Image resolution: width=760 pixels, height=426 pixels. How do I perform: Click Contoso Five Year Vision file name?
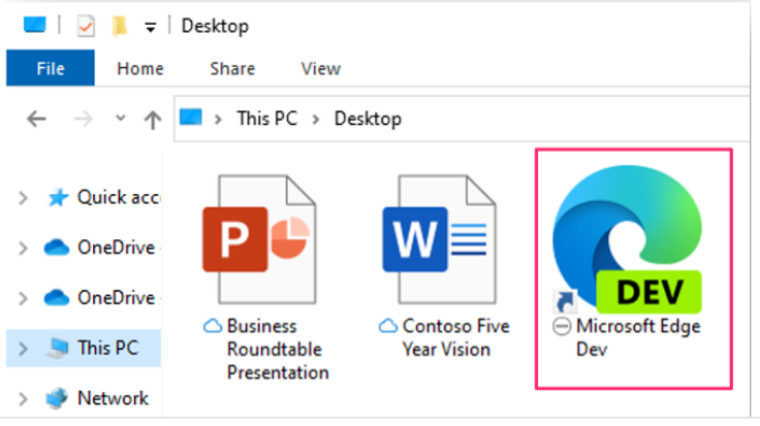click(x=456, y=338)
